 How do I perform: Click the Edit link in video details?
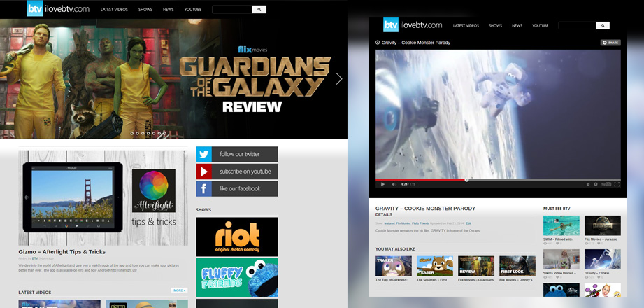(468, 223)
